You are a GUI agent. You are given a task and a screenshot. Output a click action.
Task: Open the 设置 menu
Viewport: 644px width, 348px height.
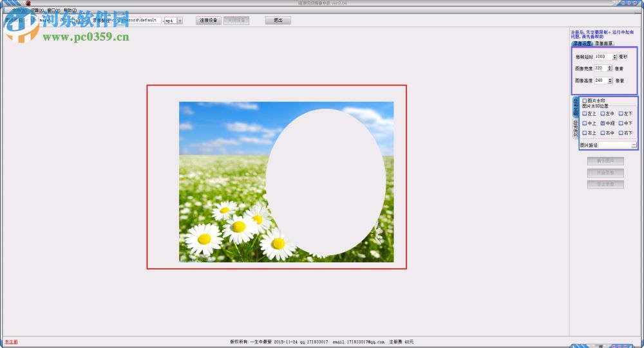click(x=37, y=10)
